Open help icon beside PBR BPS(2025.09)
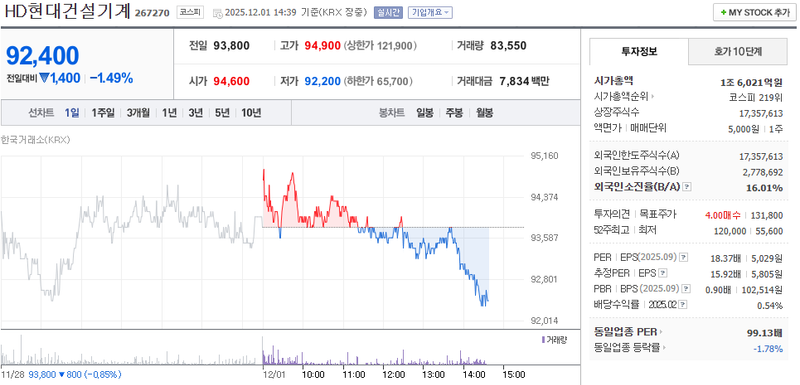 [x=685, y=289]
